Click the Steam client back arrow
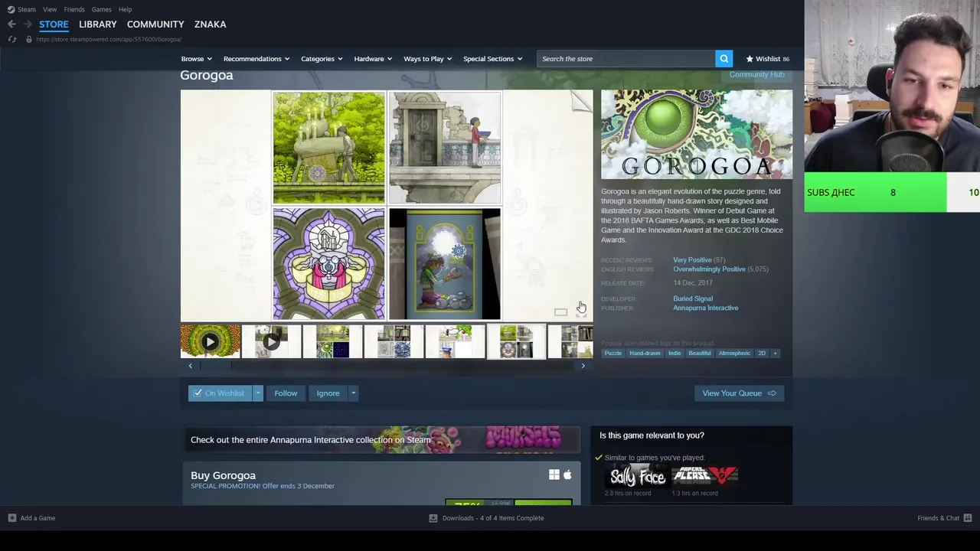 (11, 24)
